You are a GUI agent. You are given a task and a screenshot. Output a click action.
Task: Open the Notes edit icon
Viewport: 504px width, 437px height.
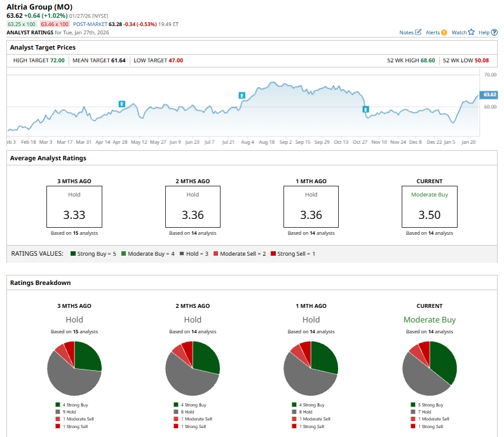point(418,32)
